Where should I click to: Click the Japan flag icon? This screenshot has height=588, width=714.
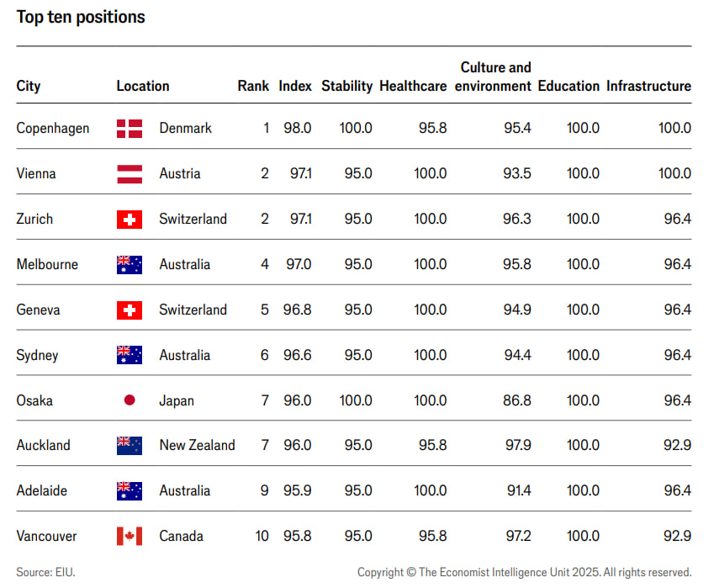[130, 400]
